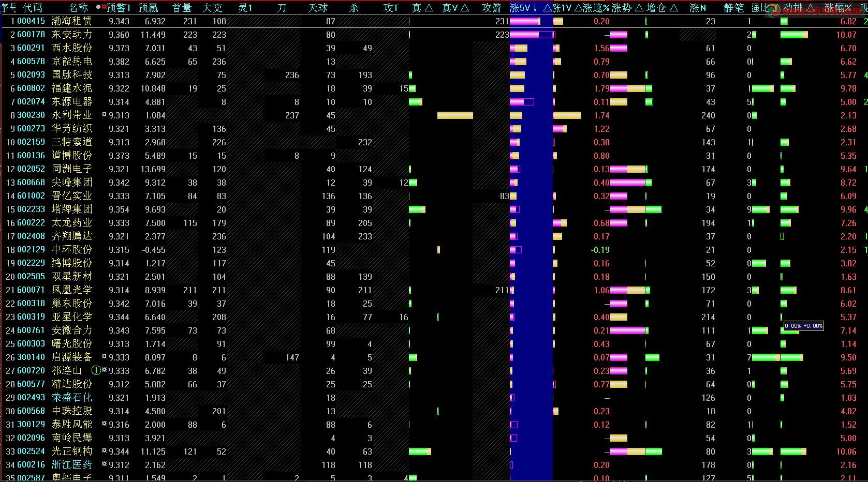Image resolution: width=868 pixels, height=482 pixels.
Task: Select the stock name 凤凰光学
Action: (72, 290)
